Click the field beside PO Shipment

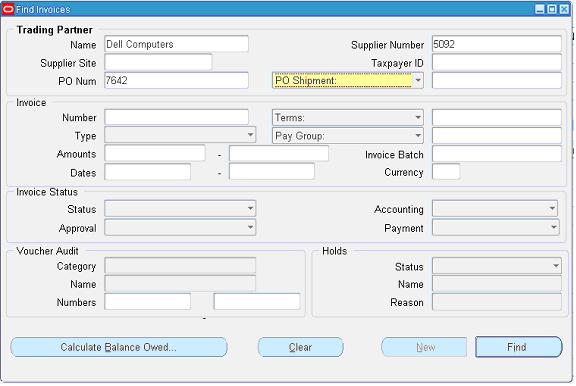click(x=497, y=80)
